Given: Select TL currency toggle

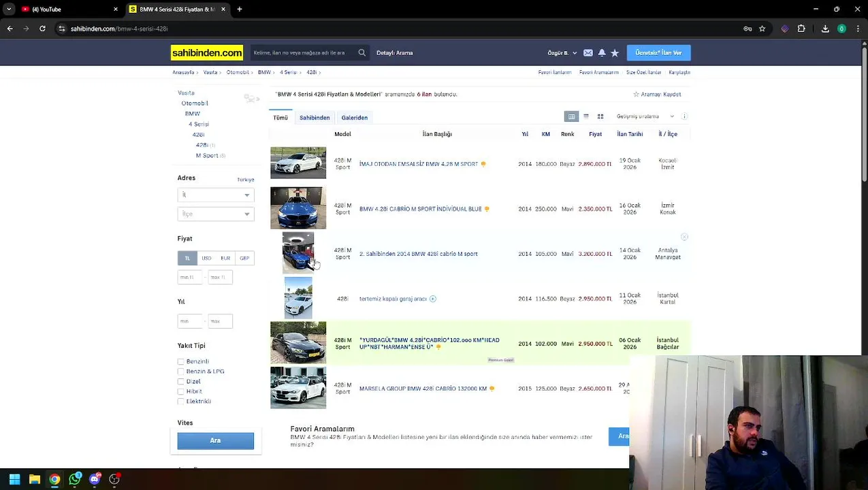Looking at the screenshot, I should (x=187, y=258).
